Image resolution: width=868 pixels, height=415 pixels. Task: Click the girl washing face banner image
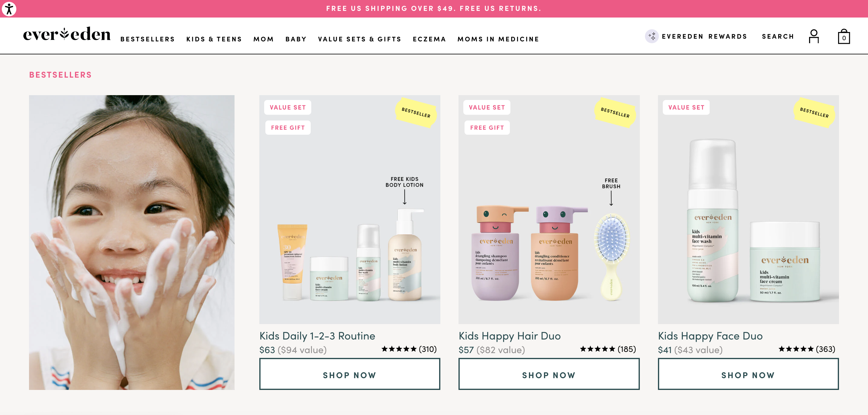click(x=132, y=243)
